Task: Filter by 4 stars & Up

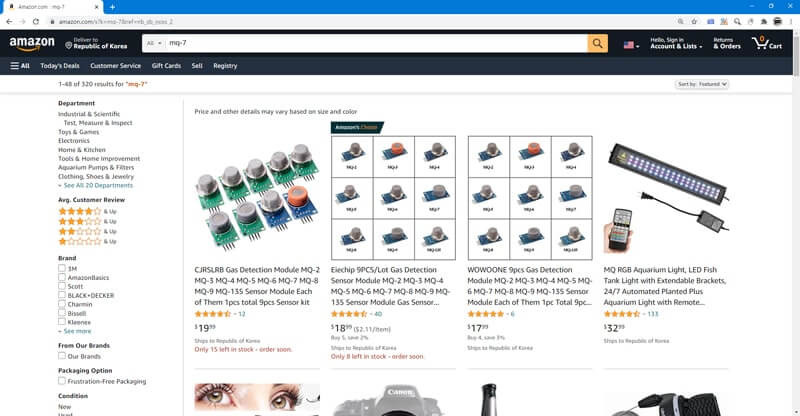Action: [87, 211]
